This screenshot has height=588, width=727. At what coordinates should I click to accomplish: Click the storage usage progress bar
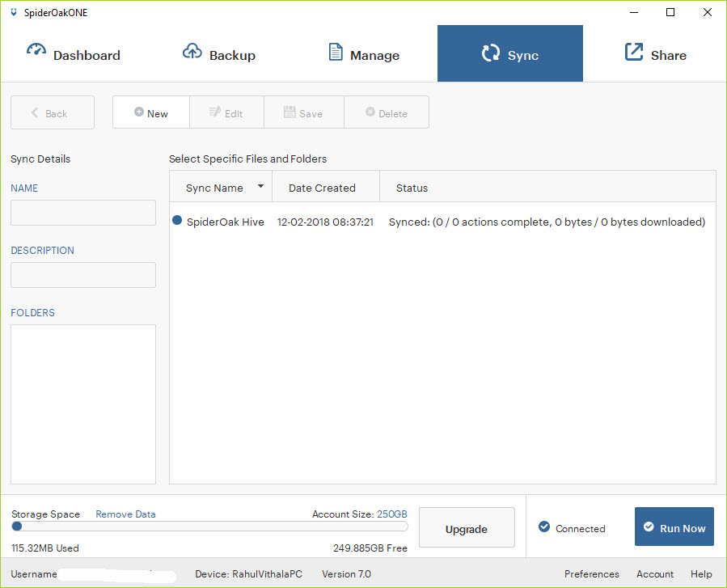(210, 527)
